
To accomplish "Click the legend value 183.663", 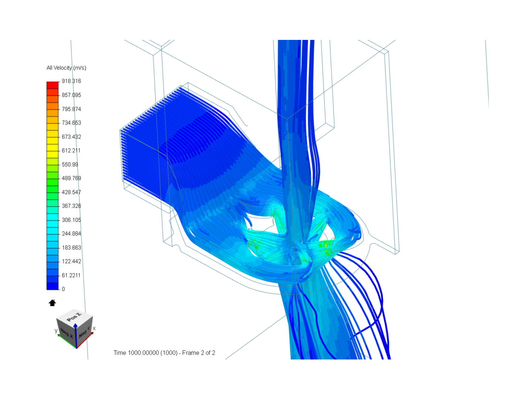I will point(71,248).
